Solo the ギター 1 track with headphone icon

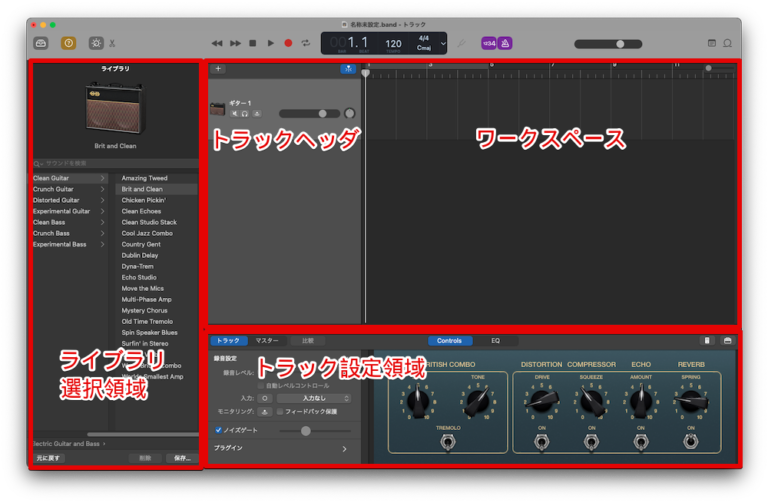(x=245, y=114)
